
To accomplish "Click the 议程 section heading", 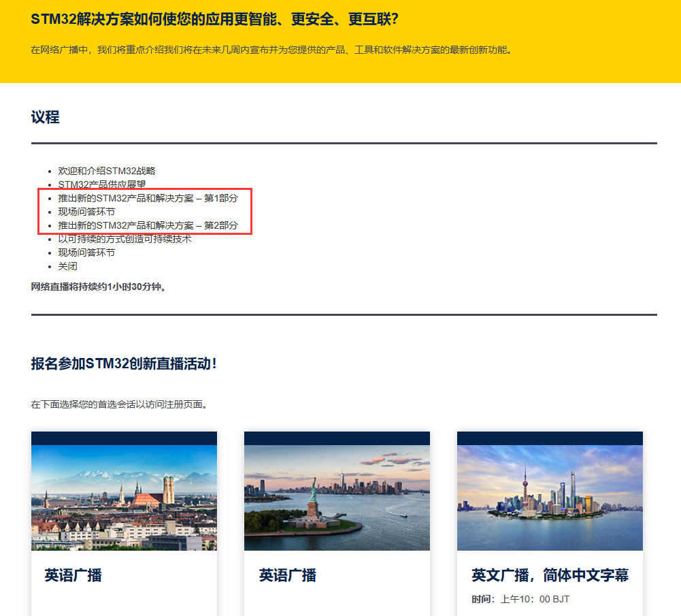I will pyautogui.click(x=45, y=117).
